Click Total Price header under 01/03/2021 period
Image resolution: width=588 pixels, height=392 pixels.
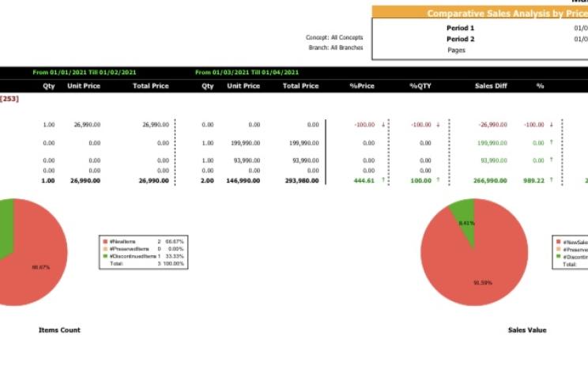tap(300, 86)
